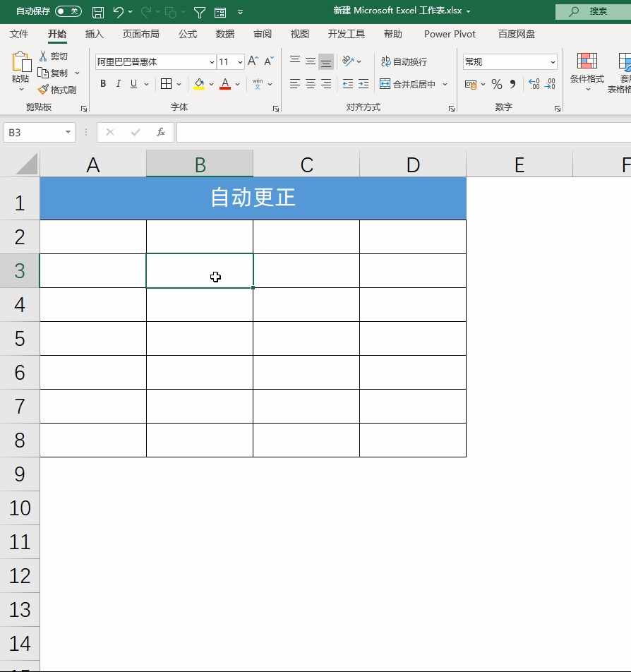This screenshot has height=672, width=631.
Task: Click the Decrease Decimal icon
Action: click(550, 84)
